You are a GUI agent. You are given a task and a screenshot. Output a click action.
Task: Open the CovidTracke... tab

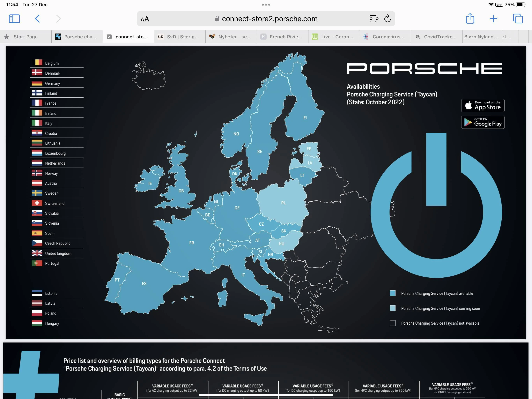437,37
